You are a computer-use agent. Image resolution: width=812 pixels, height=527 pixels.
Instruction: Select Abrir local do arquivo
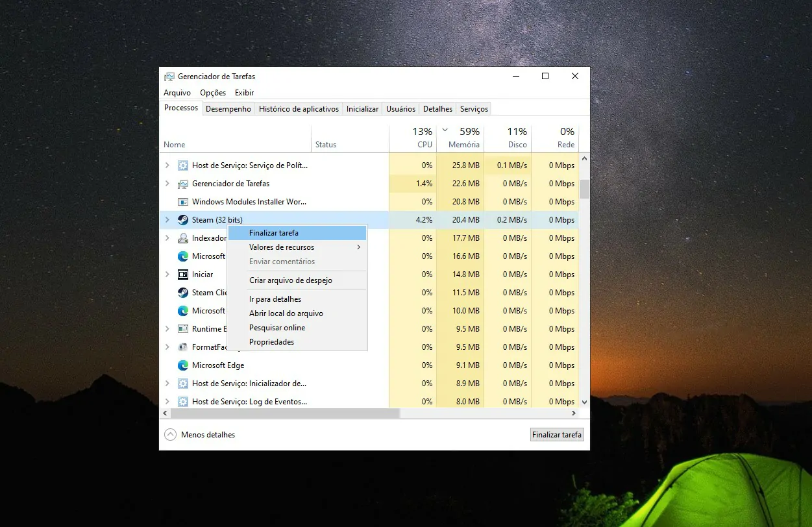(x=297, y=313)
